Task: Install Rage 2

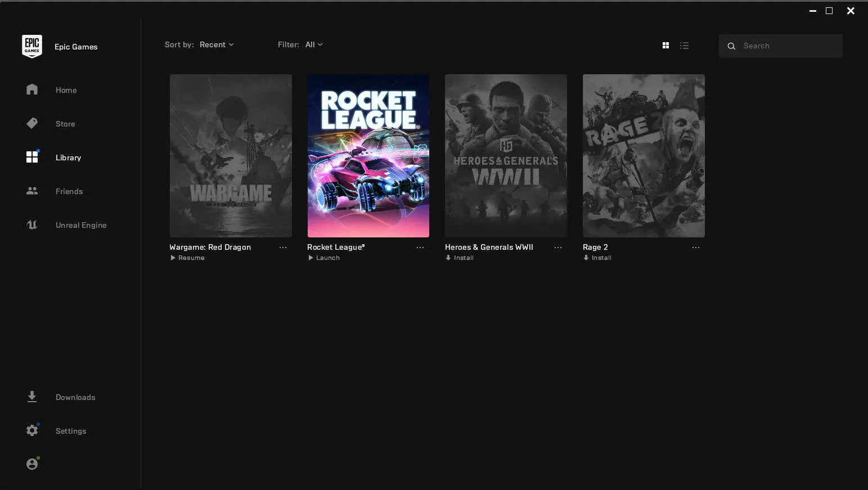Action: tap(597, 258)
